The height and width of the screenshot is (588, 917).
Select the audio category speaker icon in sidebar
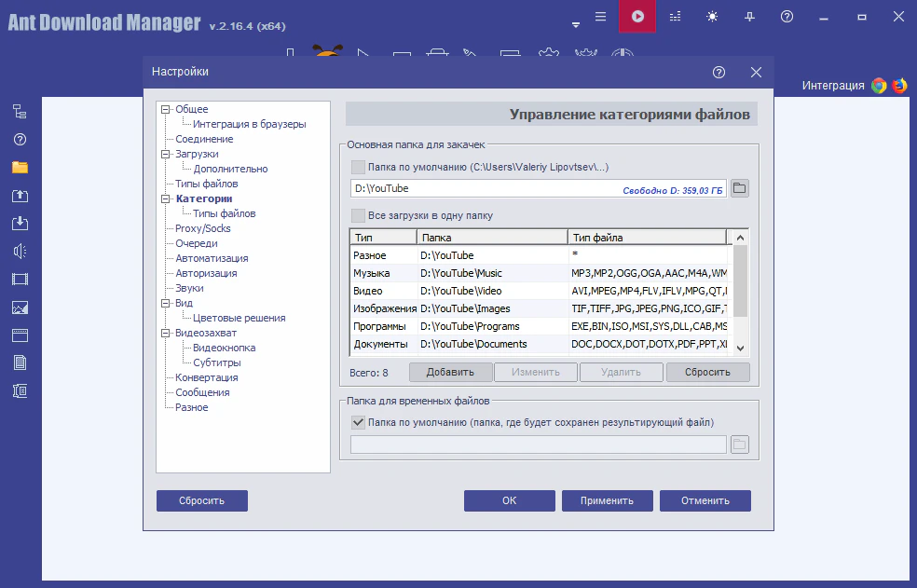(20, 251)
